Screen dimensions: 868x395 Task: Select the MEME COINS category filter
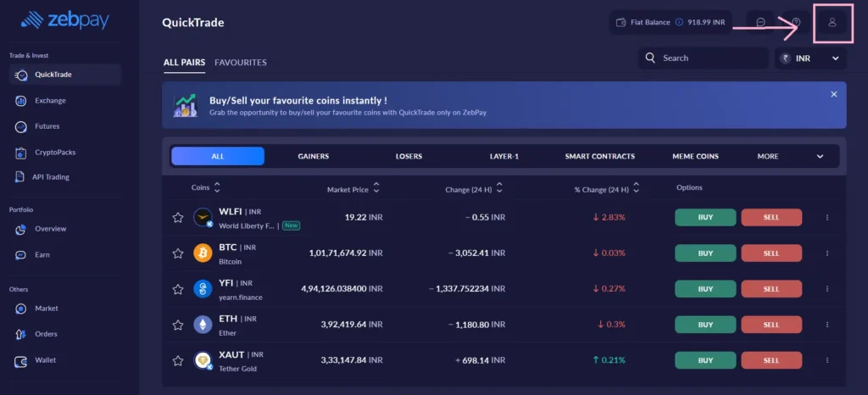[x=695, y=156]
